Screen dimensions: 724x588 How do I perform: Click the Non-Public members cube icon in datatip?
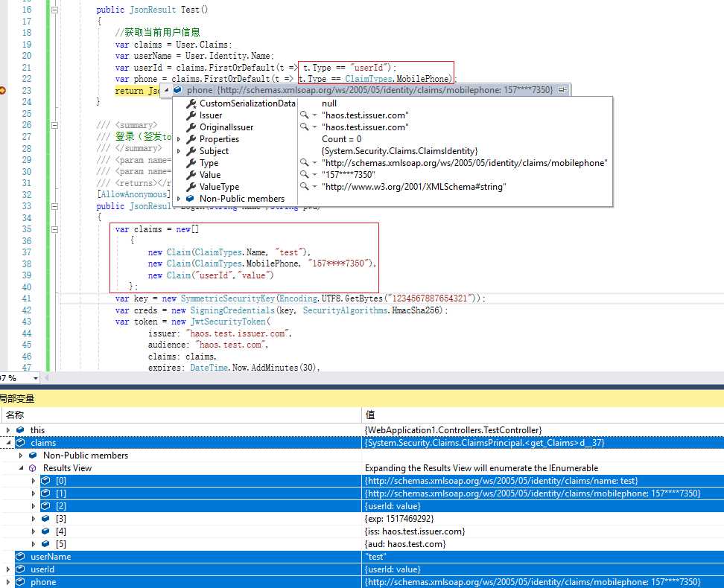pyautogui.click(x=190, y=199)
